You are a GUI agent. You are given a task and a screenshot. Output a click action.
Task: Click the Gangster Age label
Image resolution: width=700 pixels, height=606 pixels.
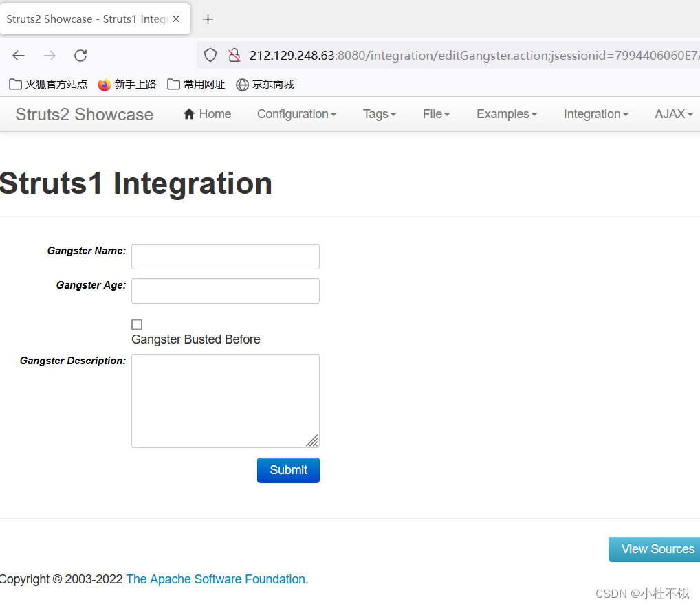tap(91, 285)
